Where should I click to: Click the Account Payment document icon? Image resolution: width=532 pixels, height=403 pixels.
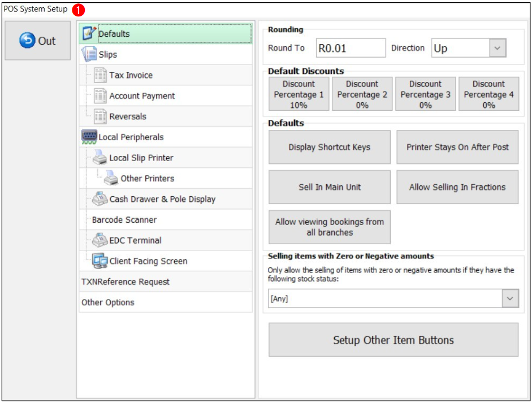pos(100,96)
